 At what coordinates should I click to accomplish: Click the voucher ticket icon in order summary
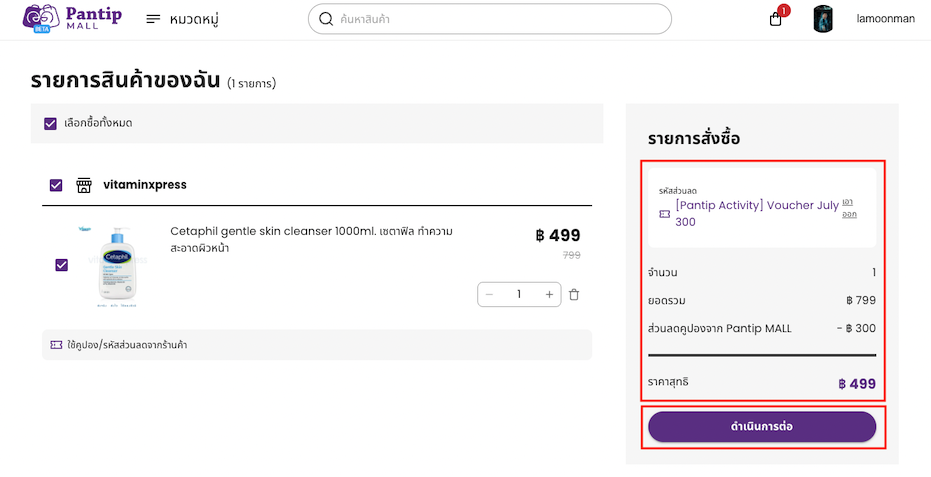pos(665,214)
